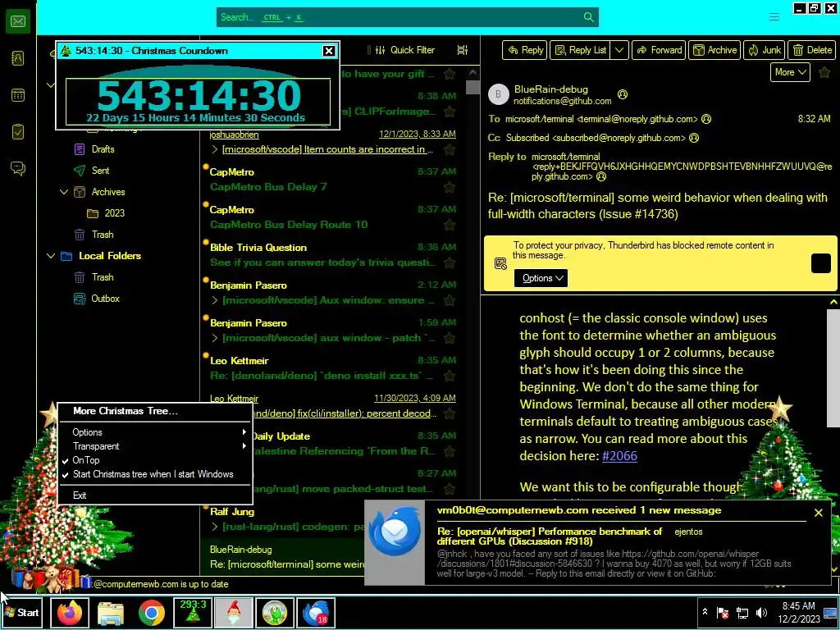Star the CapMetro Bus Delay 7 message
The height and width of the screenshot is (630, 840).
[450, 187]
